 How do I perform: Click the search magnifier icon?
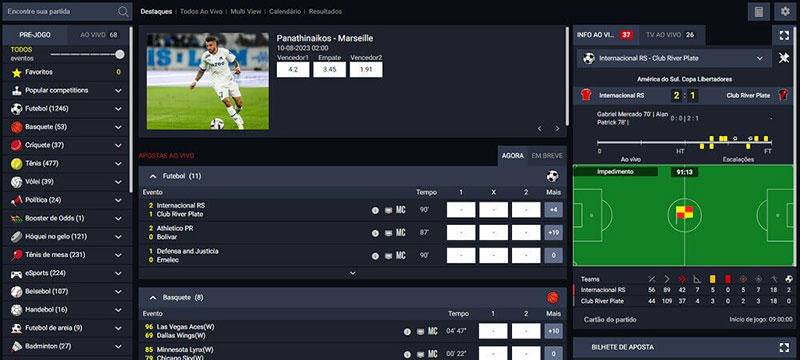(x=123, y=11)
